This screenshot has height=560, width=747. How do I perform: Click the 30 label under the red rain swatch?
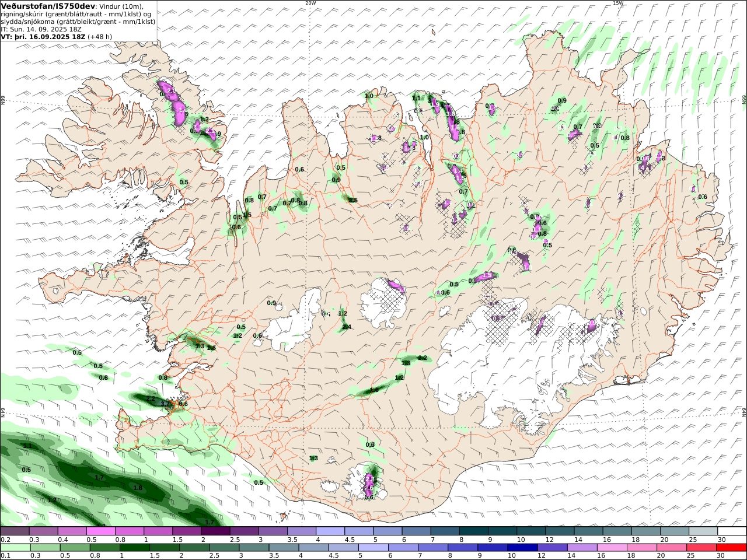(721, 556)
